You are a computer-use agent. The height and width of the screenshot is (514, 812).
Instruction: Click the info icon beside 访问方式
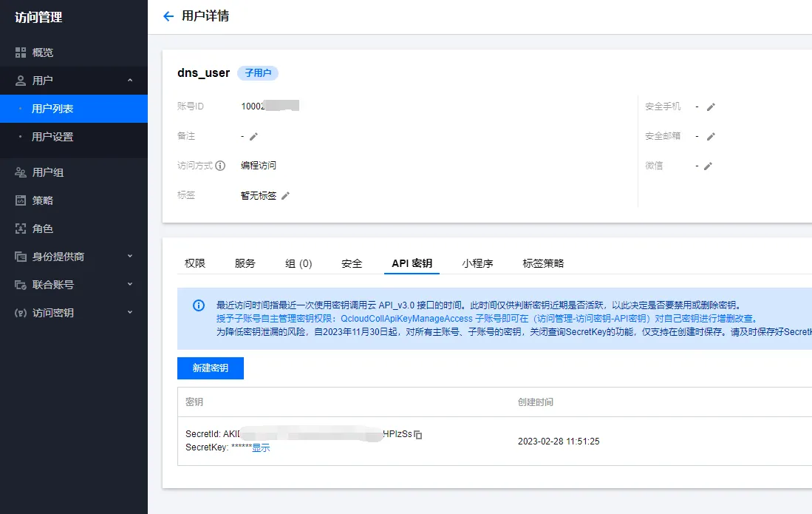[219, 166]
